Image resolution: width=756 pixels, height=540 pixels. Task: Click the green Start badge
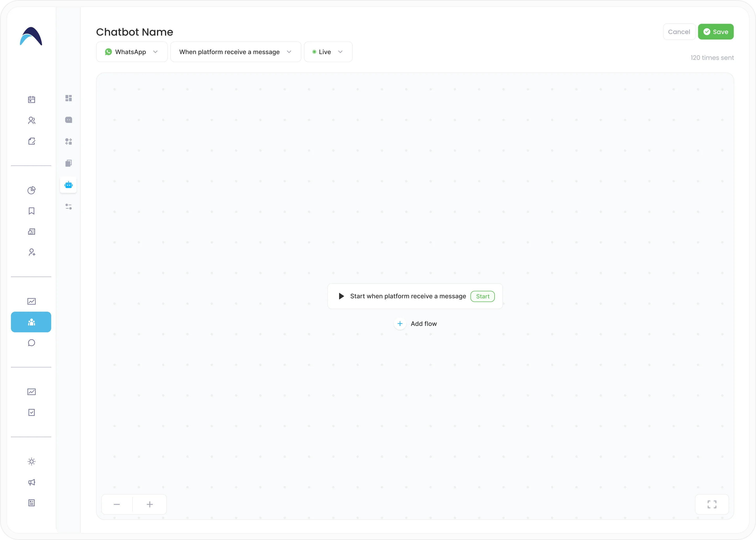[x=483, y=296]
